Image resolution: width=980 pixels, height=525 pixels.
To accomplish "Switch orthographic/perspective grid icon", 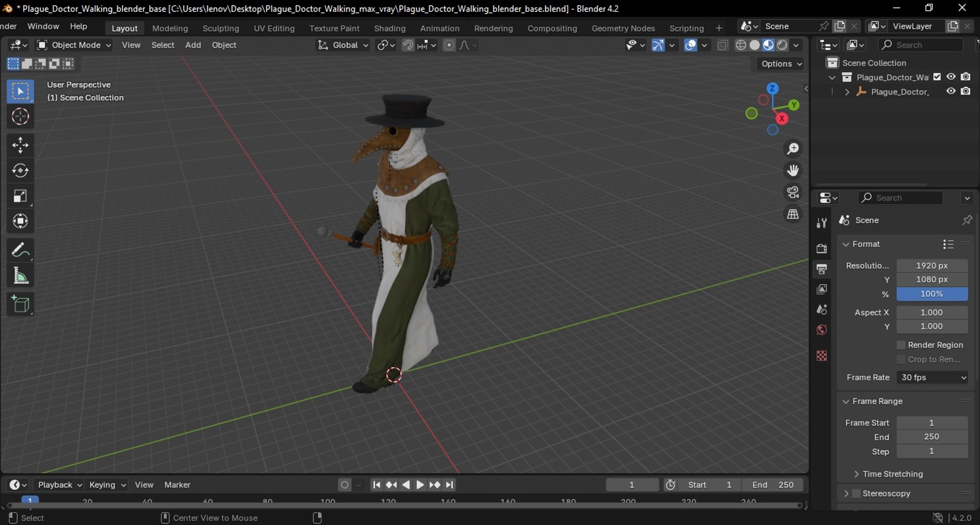I will 793,214.
